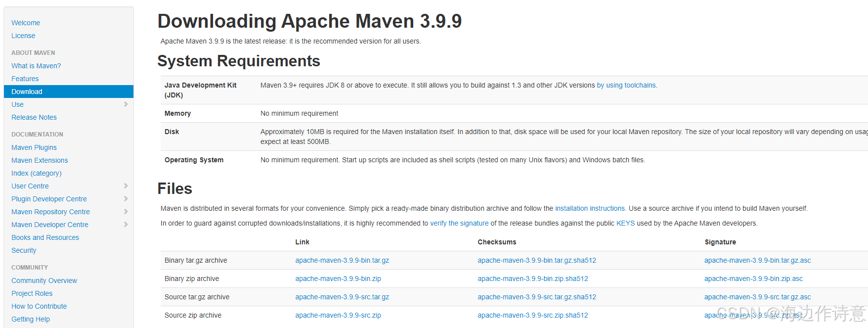Select the highlighted Download menu item
The image size is (868, 328).
click(69, 92)
